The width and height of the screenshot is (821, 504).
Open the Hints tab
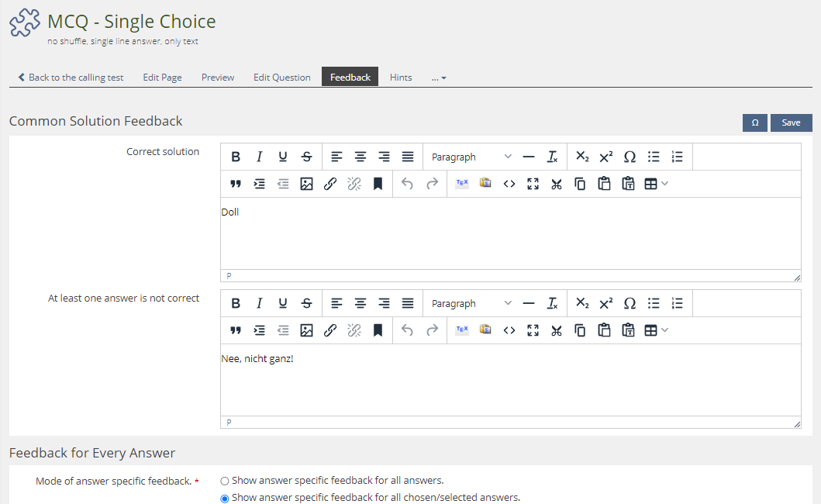[x=401, y=78]
